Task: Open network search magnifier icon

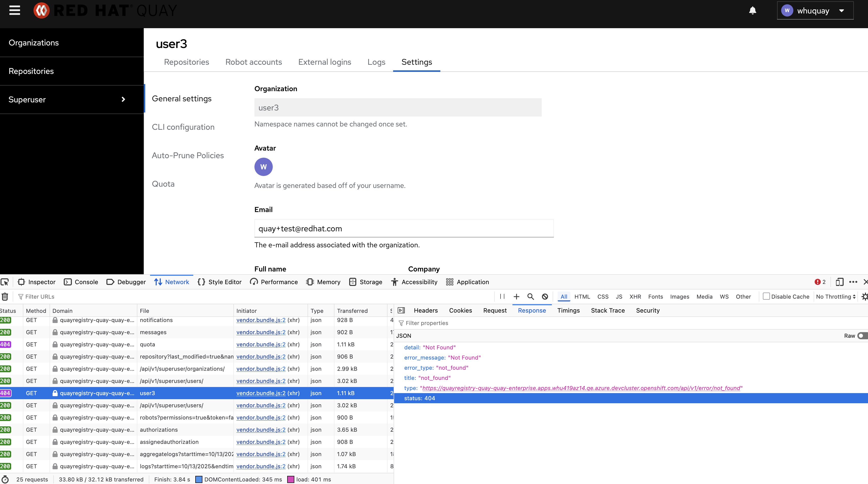Action: point(530,297)
